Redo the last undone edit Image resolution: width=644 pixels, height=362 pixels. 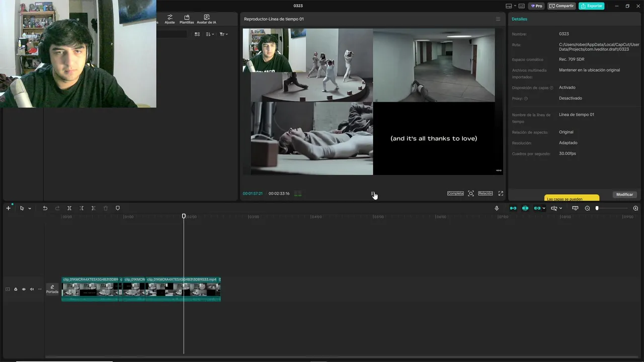pyautogui.click(x=57, y=208)
